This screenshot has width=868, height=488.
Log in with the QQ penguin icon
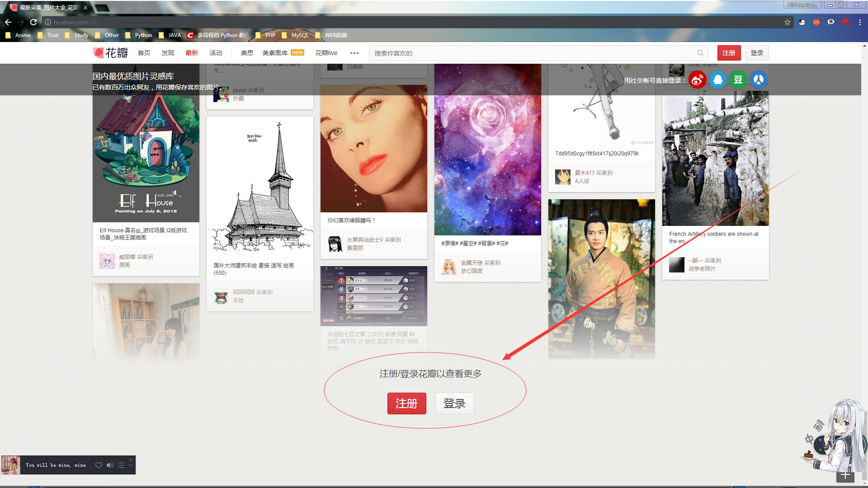[x=717, y=80]
